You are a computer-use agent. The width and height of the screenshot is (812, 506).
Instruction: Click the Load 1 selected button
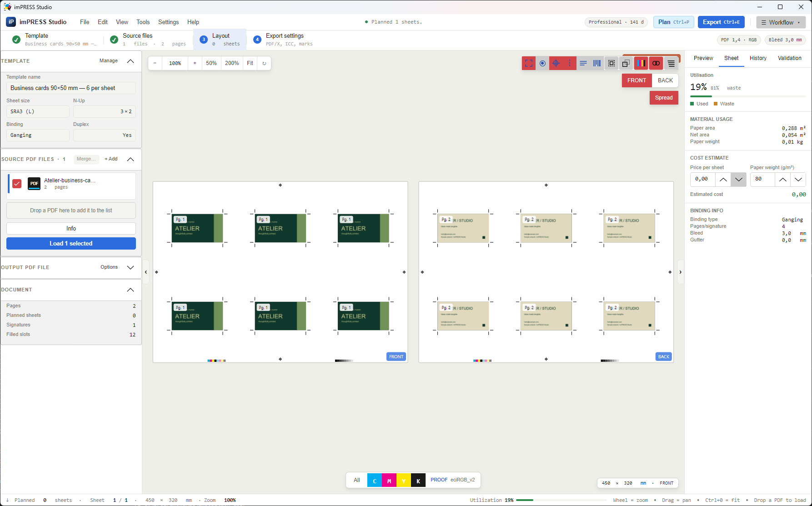71,244
